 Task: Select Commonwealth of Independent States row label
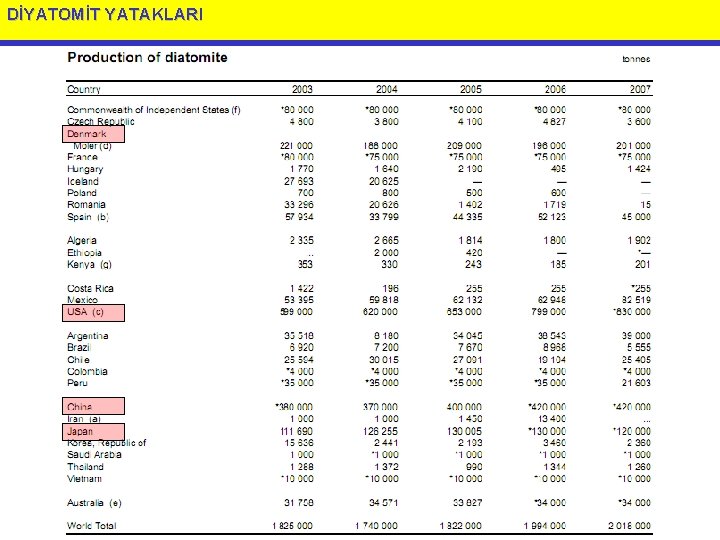coord(154,110)
